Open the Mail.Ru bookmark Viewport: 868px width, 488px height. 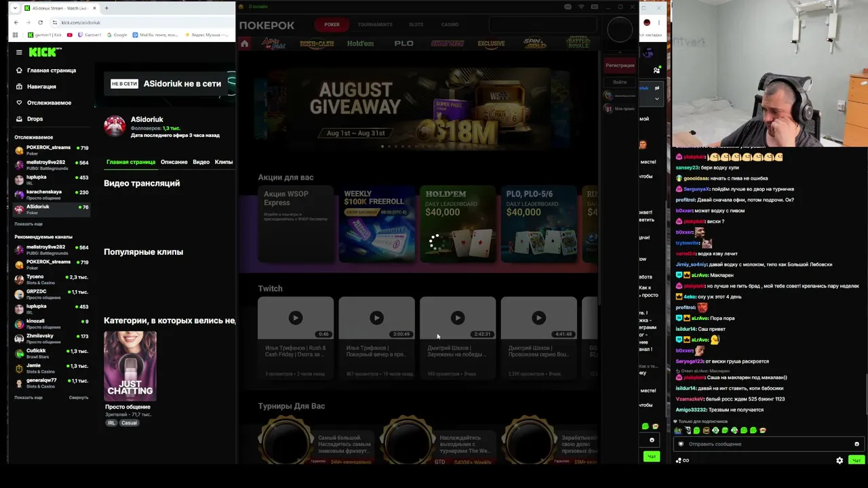pyautogui.click(x=155, y=35)
